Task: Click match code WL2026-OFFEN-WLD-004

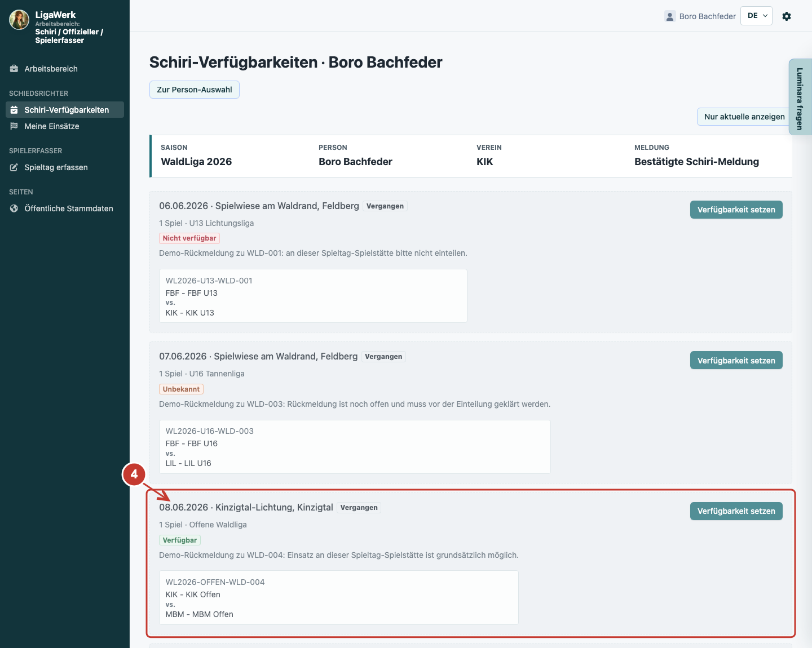Action: click(x=215, y=582)
